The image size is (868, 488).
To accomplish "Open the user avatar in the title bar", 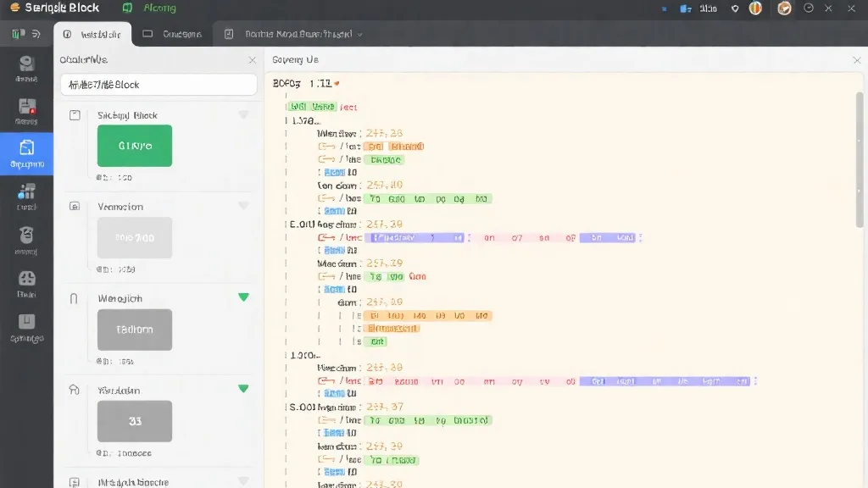I will point(784,8).
